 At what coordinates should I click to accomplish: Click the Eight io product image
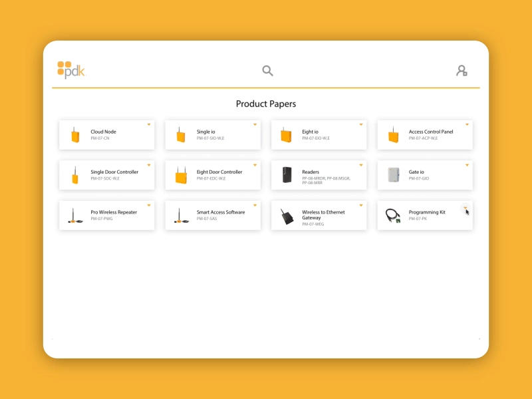coord(287,135)
